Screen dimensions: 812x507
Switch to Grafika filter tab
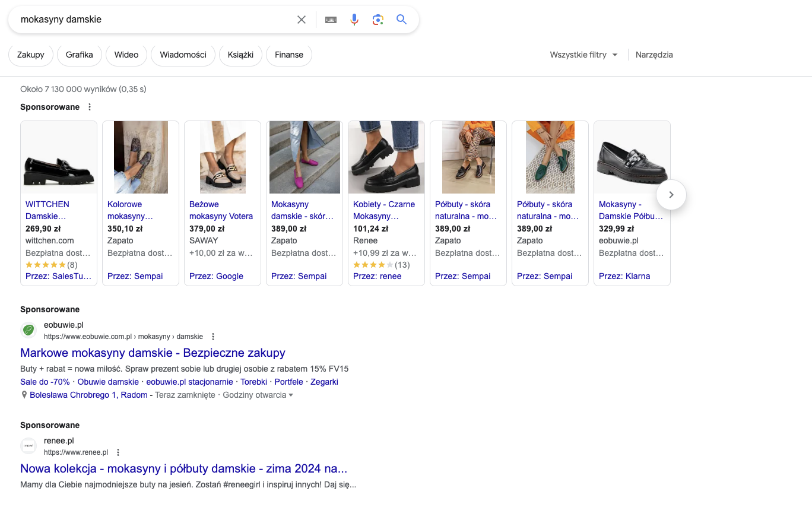80,55
